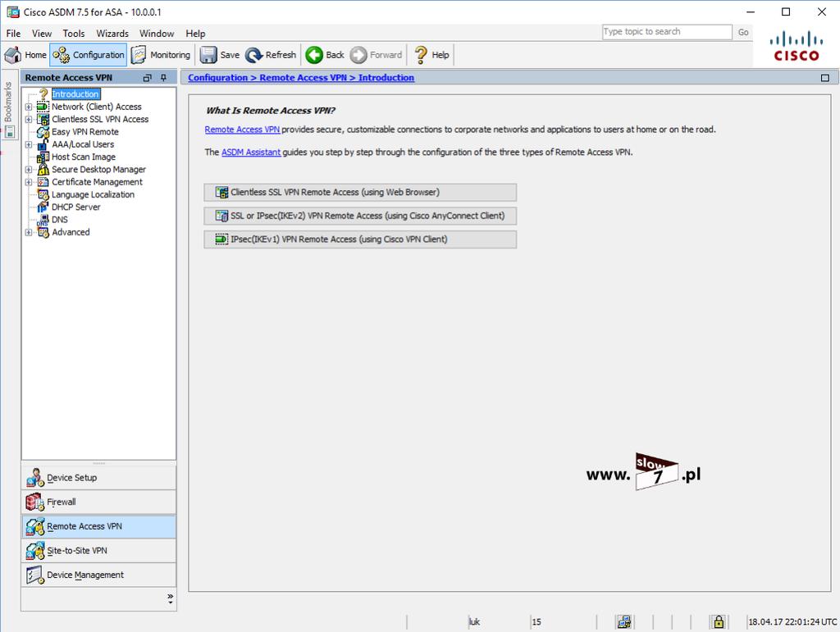Save the running configuration

[220, 55]
